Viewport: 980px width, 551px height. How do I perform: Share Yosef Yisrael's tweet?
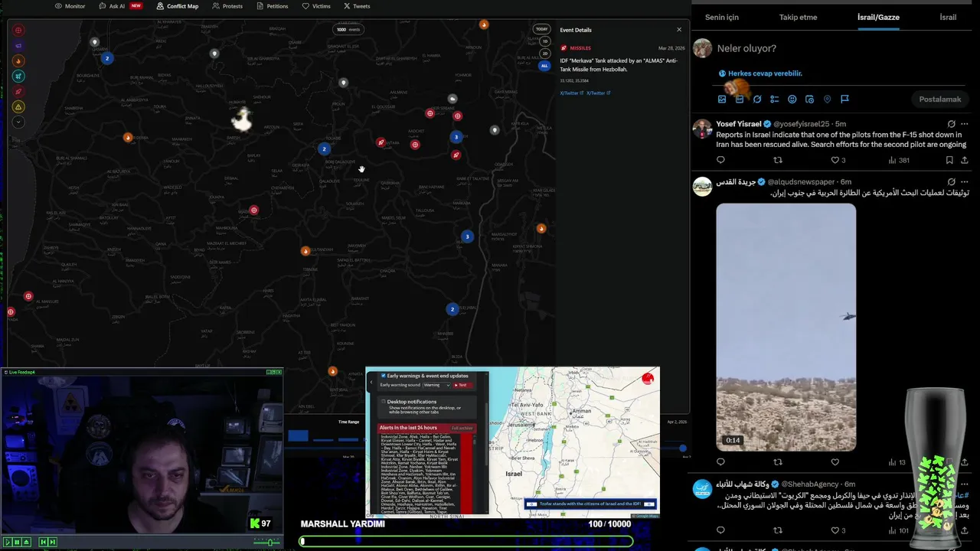965,160
